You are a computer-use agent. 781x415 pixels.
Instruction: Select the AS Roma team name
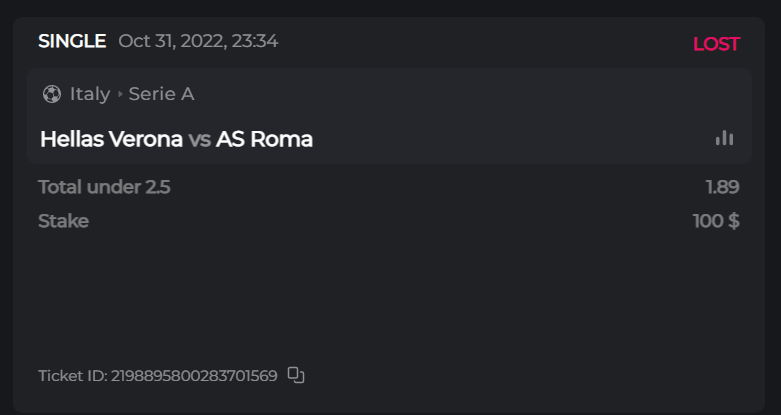(x=264, y=139)
